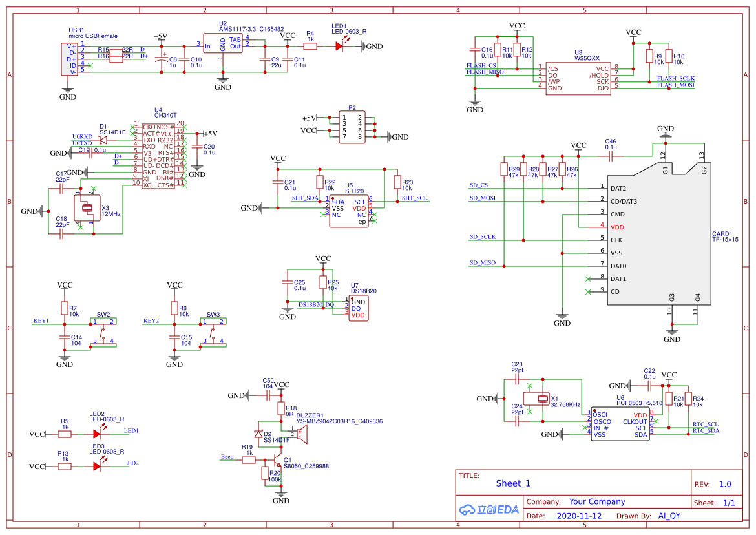Select resistor R4 symbol near LED1
Screen dimensions: 756x535
(310, 47)
